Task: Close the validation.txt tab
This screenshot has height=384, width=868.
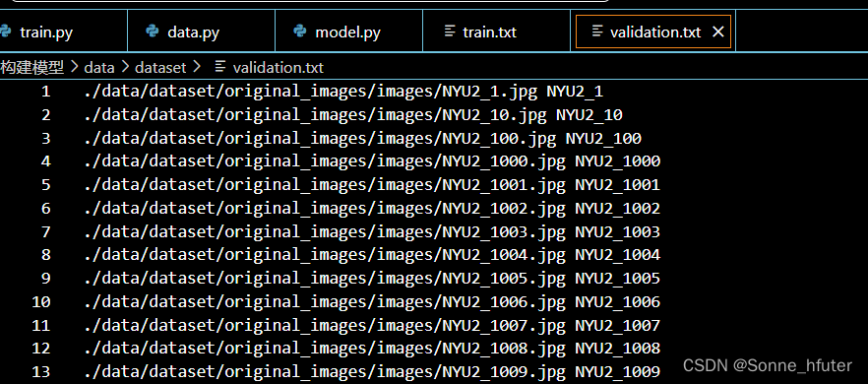Action: (718, 32)
